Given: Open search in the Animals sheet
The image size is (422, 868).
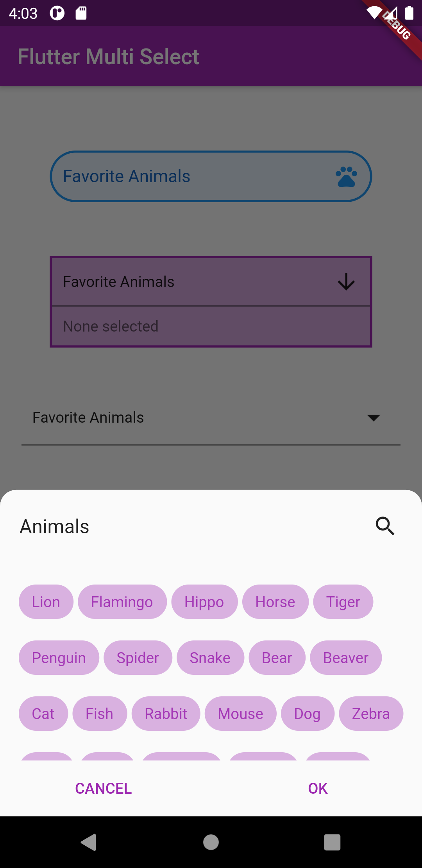Looking at the screenshot, I should (x=385, y=526).
